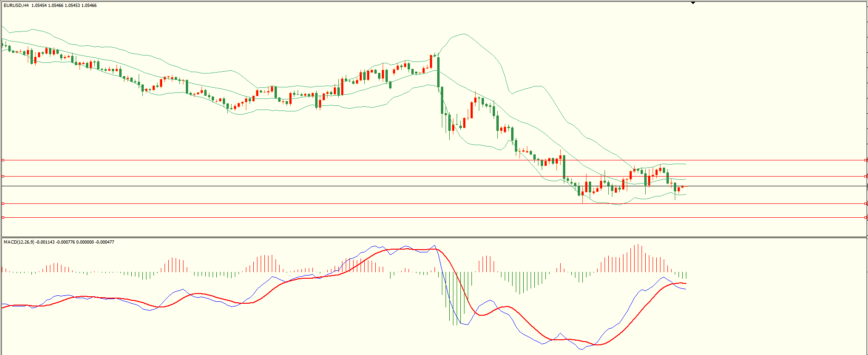Image resolution: width=868 pixels, height=355 pixels.
Task: Click the vertical price scale on the right
Action: (x=867, y=116)
